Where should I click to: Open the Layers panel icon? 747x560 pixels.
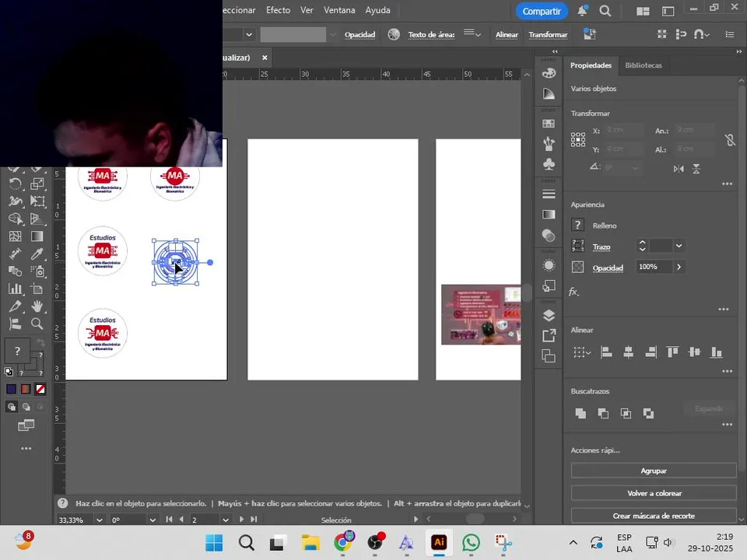pyautogui.click(x=549, y=315)
